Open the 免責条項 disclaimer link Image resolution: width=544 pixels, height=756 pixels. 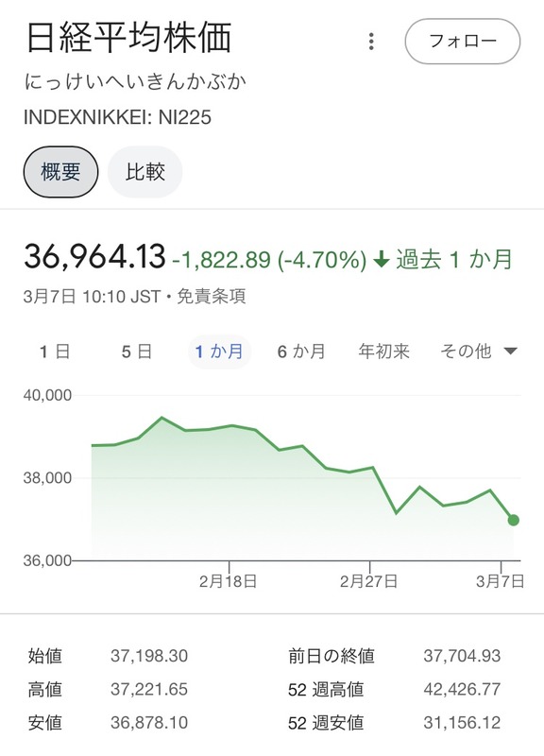tap(212, 296)
